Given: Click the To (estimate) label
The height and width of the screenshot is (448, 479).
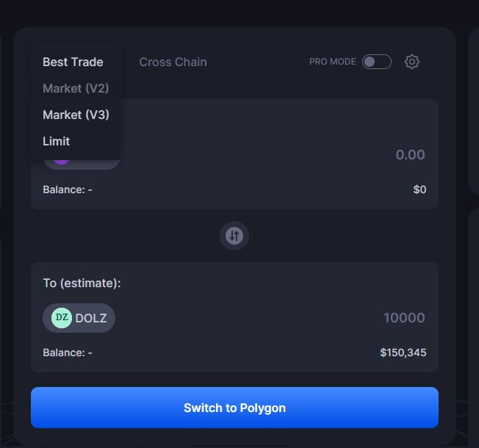Looking at the screenshot, I should (82, 283).
